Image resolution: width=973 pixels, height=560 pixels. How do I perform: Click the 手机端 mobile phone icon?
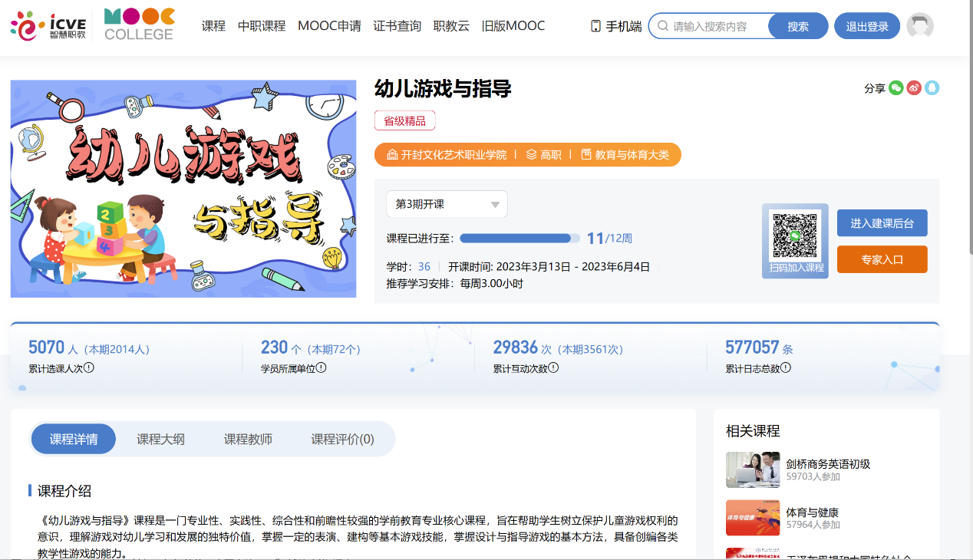click(595, 26)
